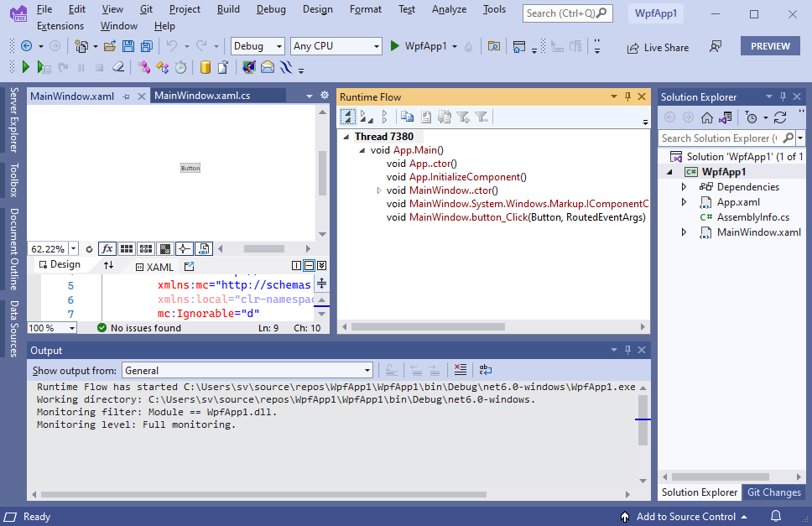Expand the MainWindow..ctor() tree node

379,191
